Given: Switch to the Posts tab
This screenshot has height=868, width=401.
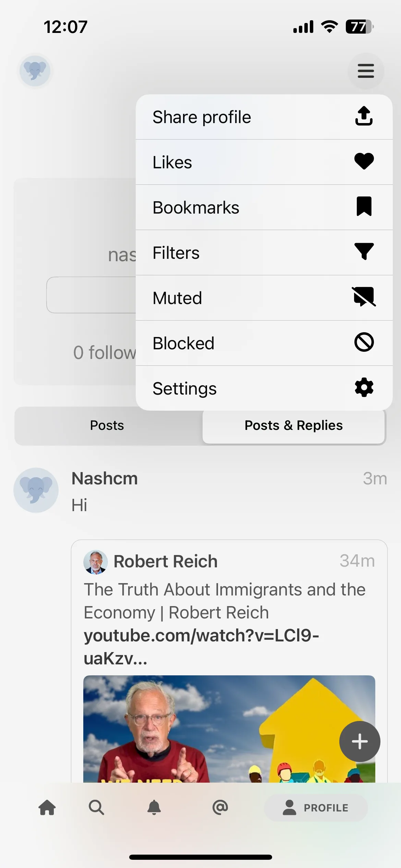Looking at the screenshot, I should (x=107, y=425).
